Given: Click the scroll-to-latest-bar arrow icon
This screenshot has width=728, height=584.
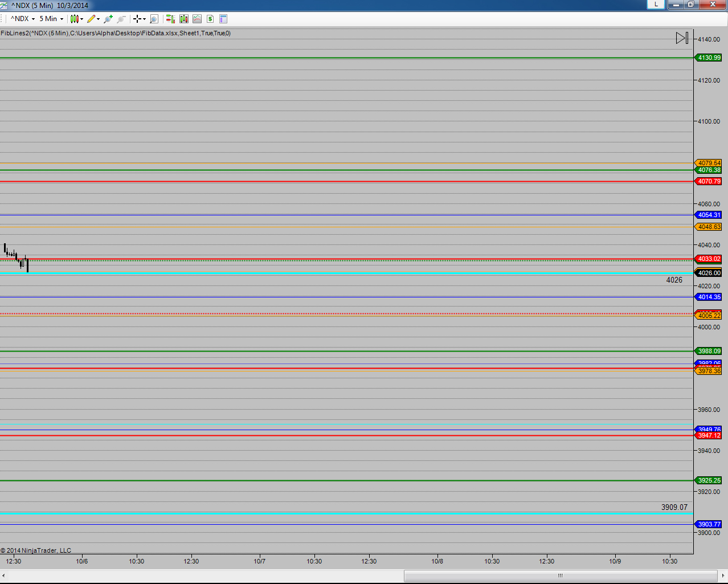Looking at the screenshot, I should (x=682, y=38).
